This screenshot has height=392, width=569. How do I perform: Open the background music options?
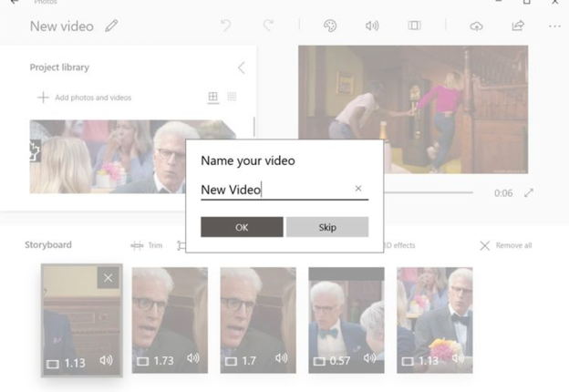372,26
